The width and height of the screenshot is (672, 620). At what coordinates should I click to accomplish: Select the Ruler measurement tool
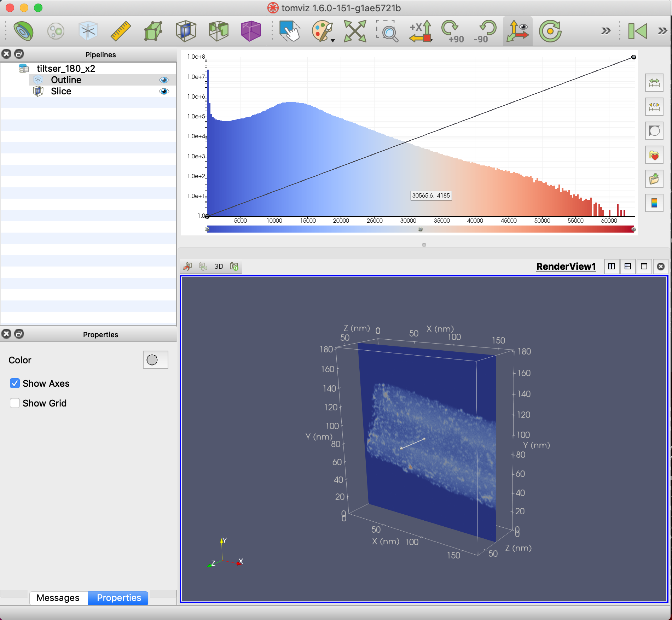coord(121,31)
